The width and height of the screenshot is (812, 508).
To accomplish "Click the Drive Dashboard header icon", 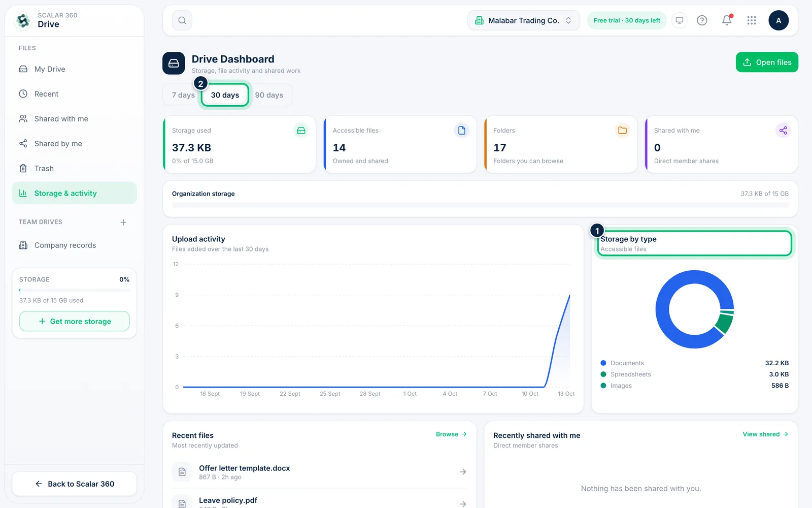I will [174, 63].
